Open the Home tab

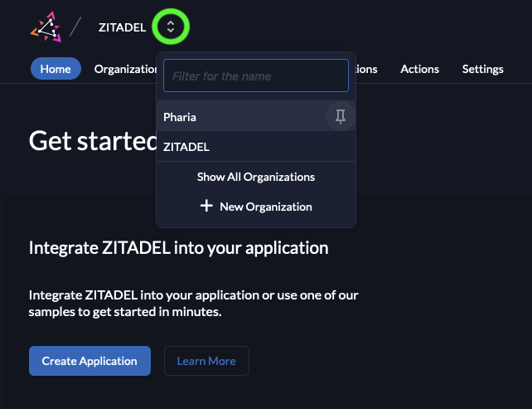(x=56, y=69)
